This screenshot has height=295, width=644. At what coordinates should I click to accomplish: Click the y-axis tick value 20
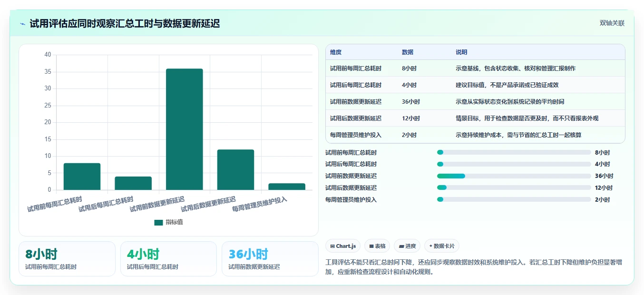pos(48,122)
